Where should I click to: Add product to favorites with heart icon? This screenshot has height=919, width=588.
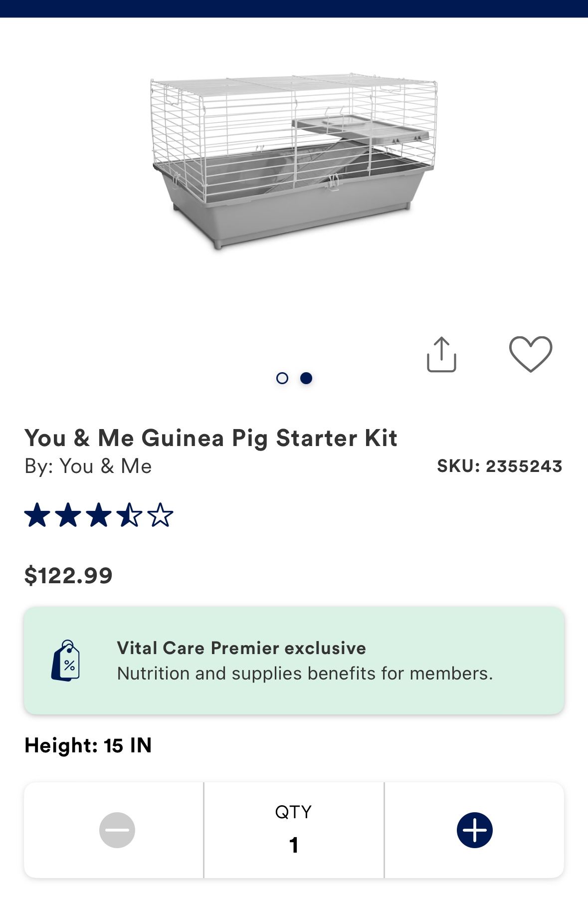[530, 354]
